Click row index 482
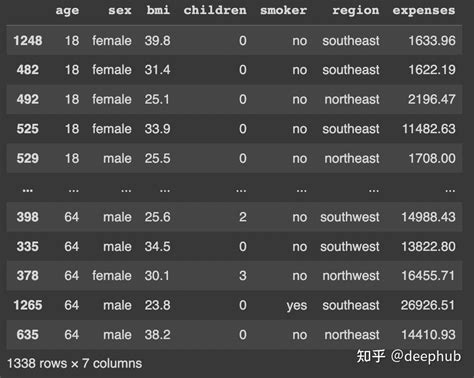This screenshot has width=474, height=378. coord(28,70)
